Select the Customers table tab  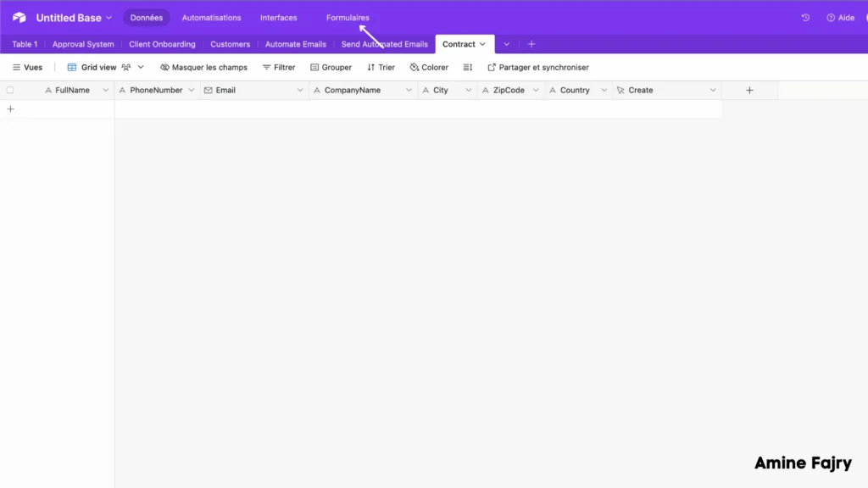pos(231,44)
